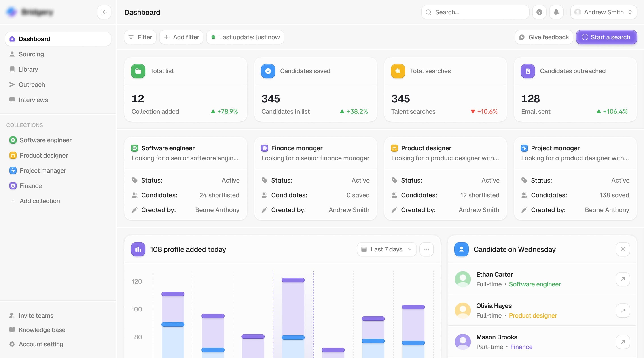This screenshot has height=358, width=644.
Task: Click Start a search
Action: [x=606, y=37]
